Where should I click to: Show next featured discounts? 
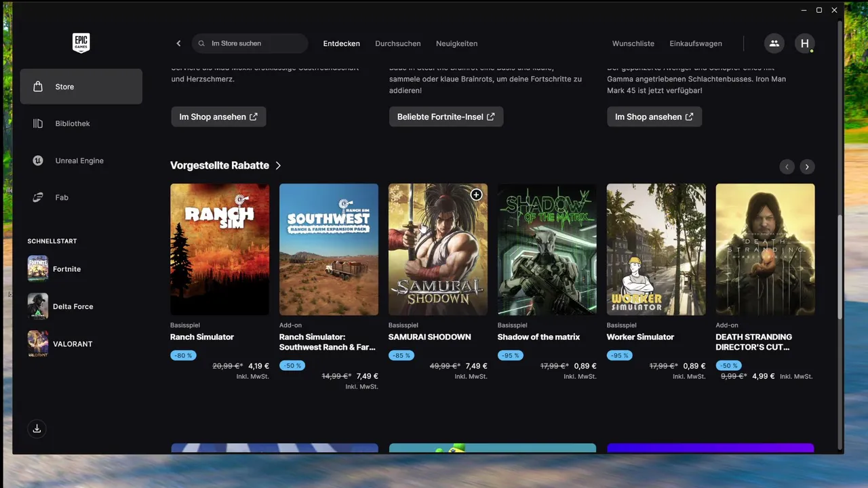pyautogui.click(x=807, y=167)
